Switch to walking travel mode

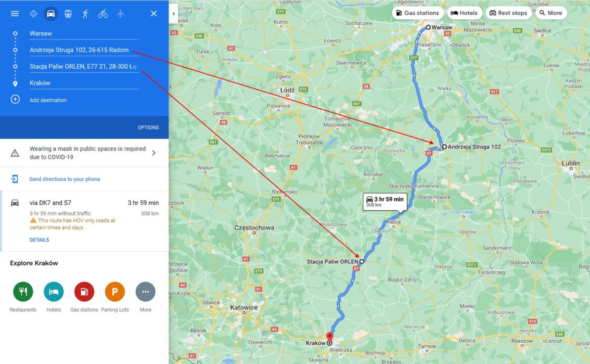[86, 14]
